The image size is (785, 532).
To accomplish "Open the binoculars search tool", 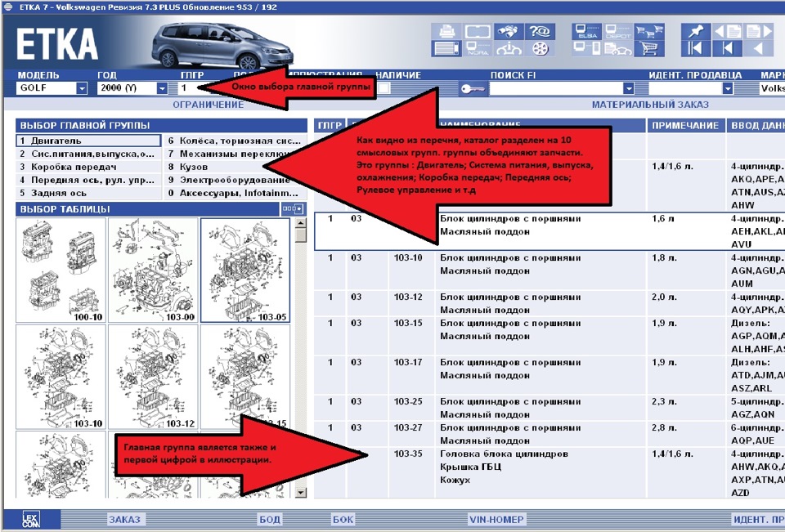I will (509, 32).
